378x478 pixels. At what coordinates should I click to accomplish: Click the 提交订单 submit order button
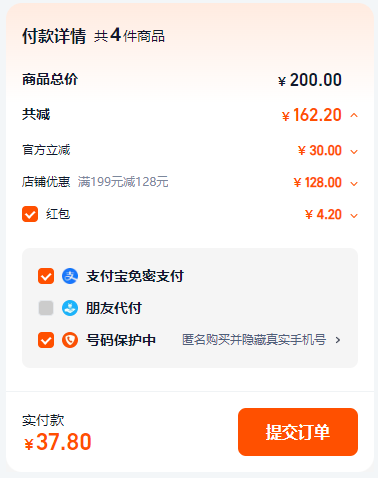[x=298, y=432]
